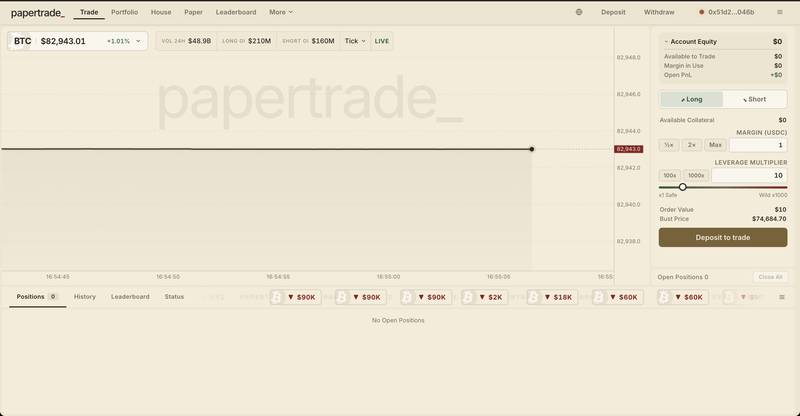Switch to the History tab
Image resolution: width=800 pixels, height=416 pixels.
(85, 297)
